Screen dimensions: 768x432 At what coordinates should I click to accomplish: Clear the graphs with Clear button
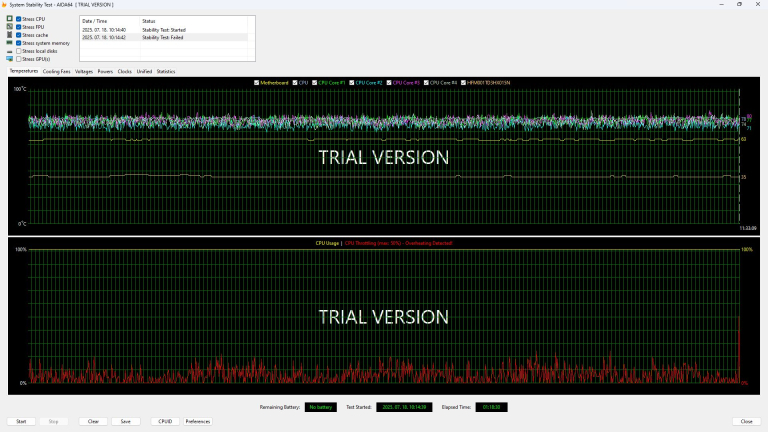(x=93, y=421)
